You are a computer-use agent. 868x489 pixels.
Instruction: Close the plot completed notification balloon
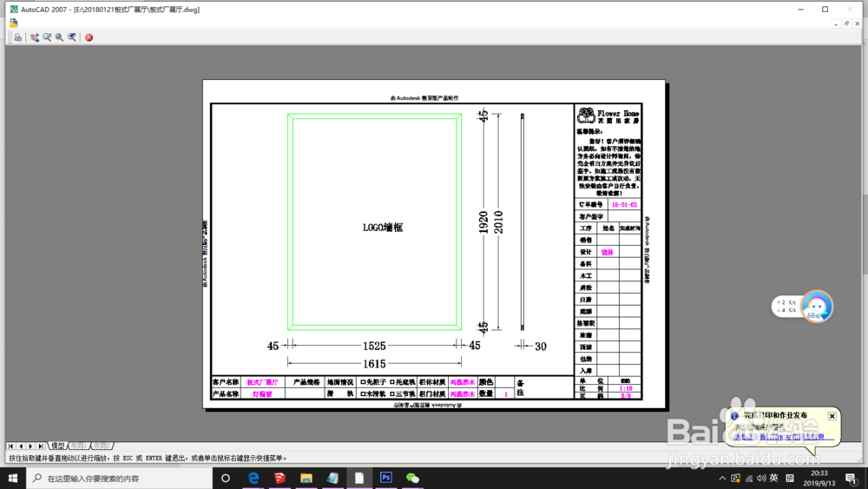click(832, 416)
